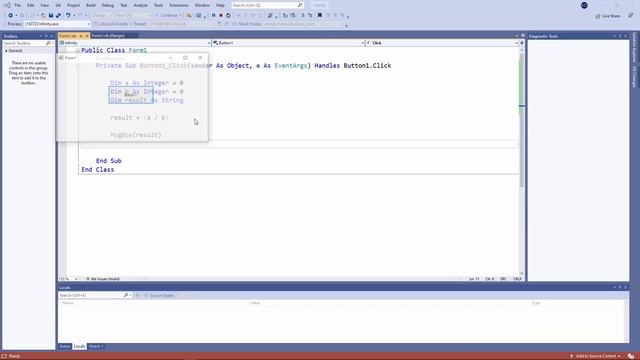Click the Save icon in toolbar

tap(51, 15)
